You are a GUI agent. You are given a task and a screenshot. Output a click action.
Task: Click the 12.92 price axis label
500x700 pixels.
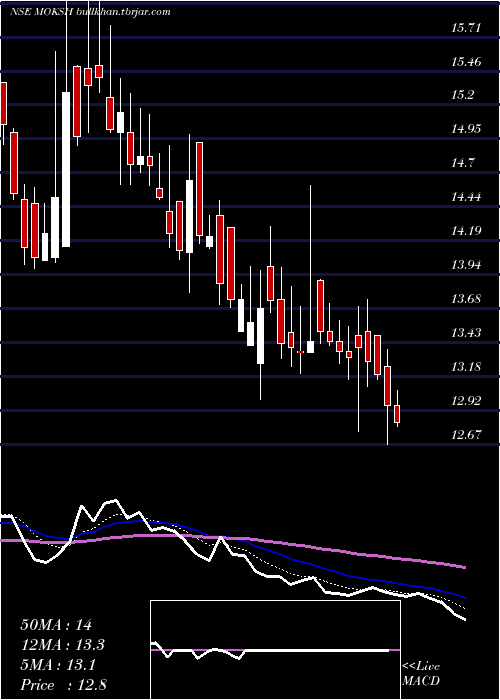coord(466,400)
